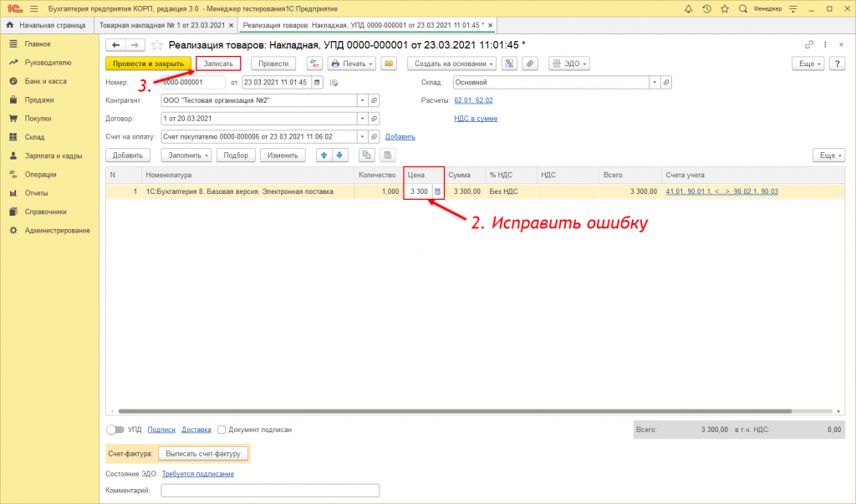
Task: Open the main hamburger menu
Action: tap(33, 8)
